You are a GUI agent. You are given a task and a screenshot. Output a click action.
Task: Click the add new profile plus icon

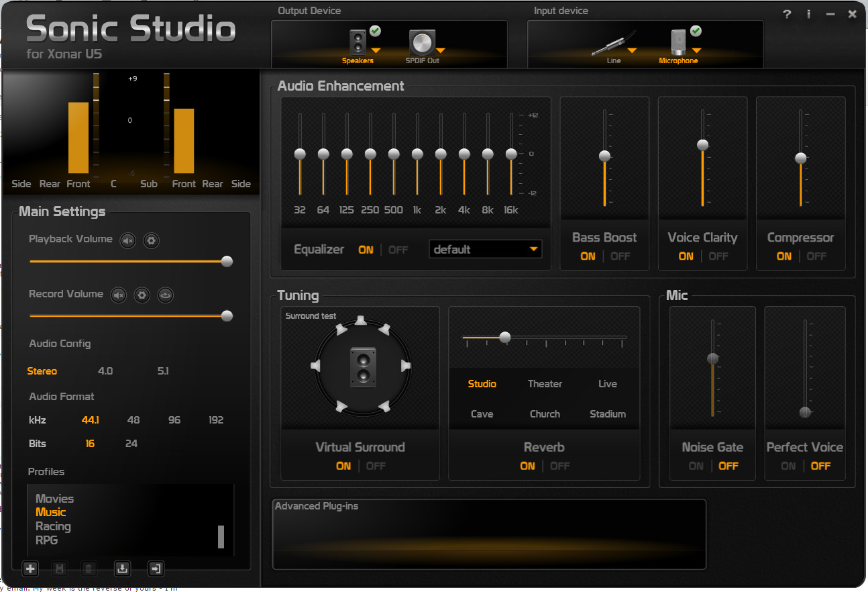[30, 569]
